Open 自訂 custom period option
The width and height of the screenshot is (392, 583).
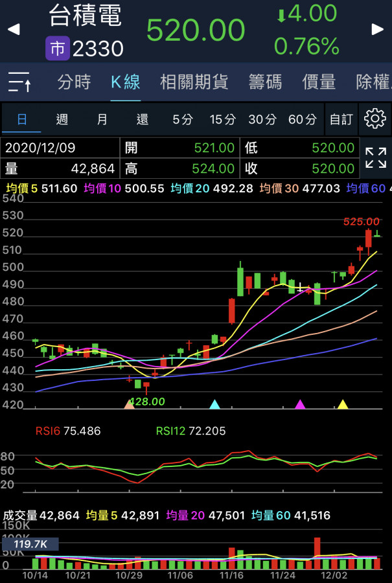click(x=341, y=119)
